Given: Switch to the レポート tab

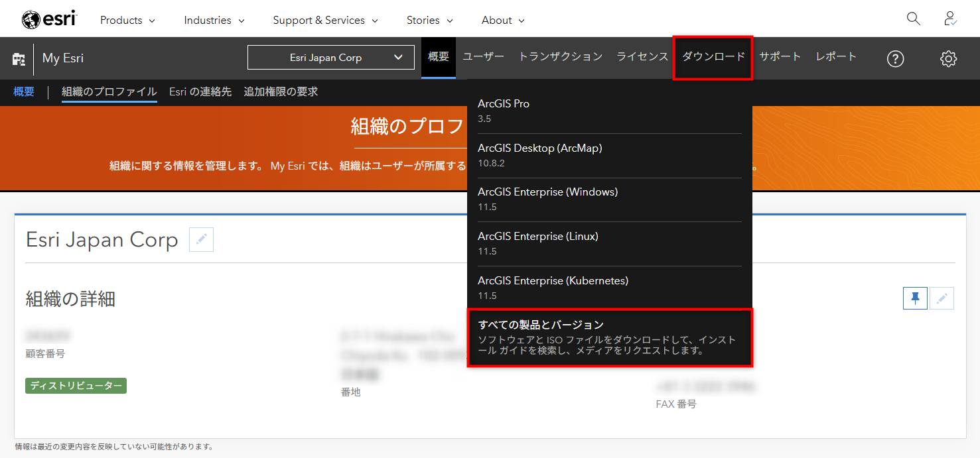Looking at the screenshot, I should tap(837, 57).
